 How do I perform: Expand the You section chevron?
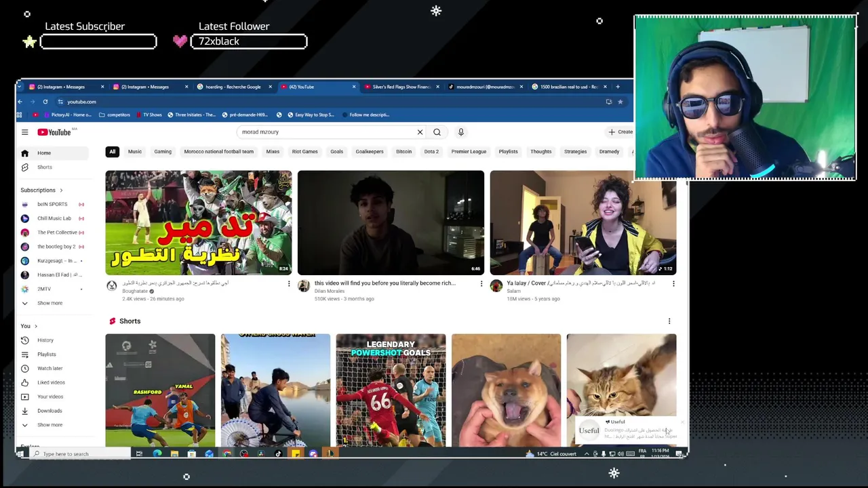tap(36, 326)
